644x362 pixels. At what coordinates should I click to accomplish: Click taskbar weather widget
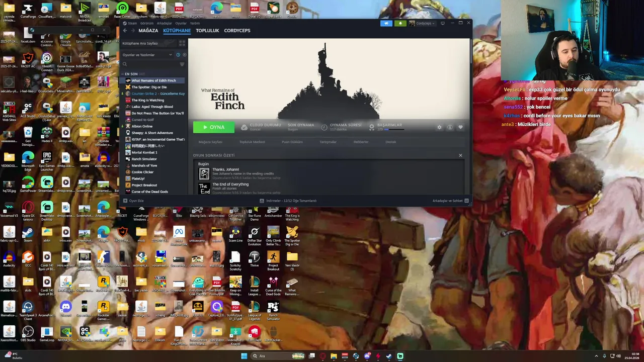13,356
